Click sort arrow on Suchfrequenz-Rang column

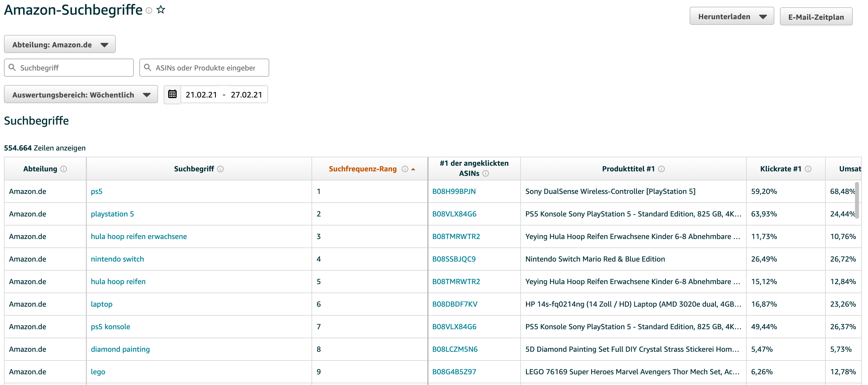pyautogui.click(x=413, y=169)
